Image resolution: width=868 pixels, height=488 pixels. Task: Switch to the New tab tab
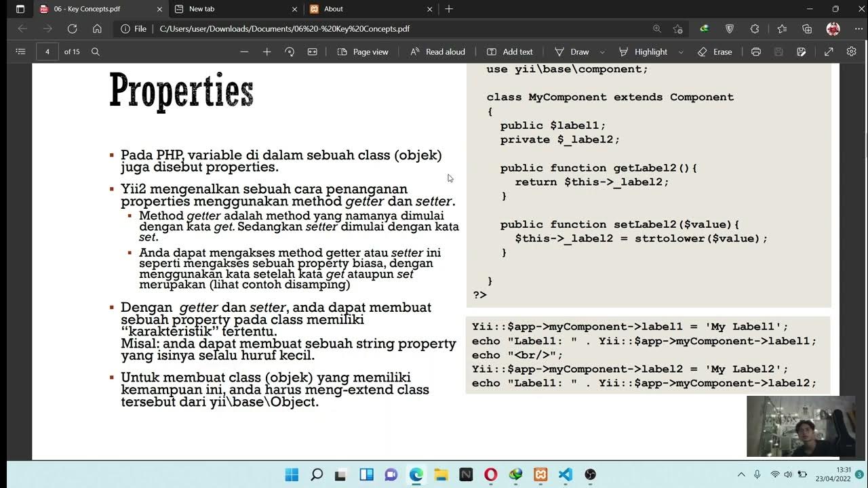(235, 9)
